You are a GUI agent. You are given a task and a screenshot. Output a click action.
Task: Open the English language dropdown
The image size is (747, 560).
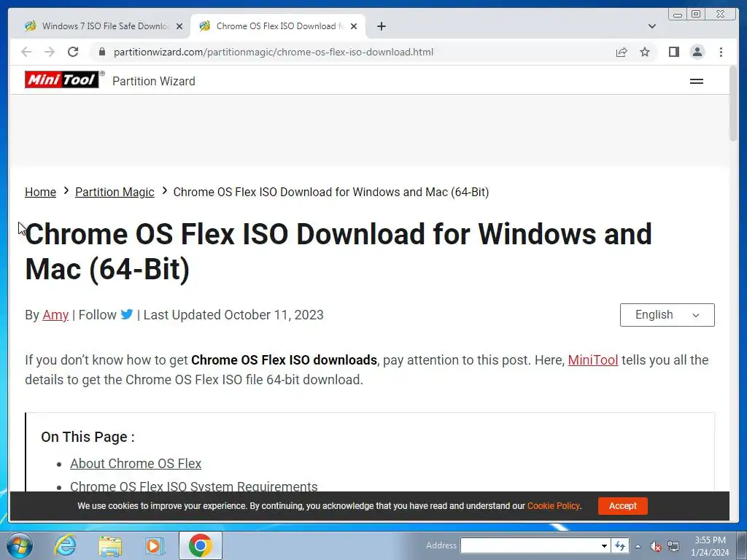tap(667, 315)
